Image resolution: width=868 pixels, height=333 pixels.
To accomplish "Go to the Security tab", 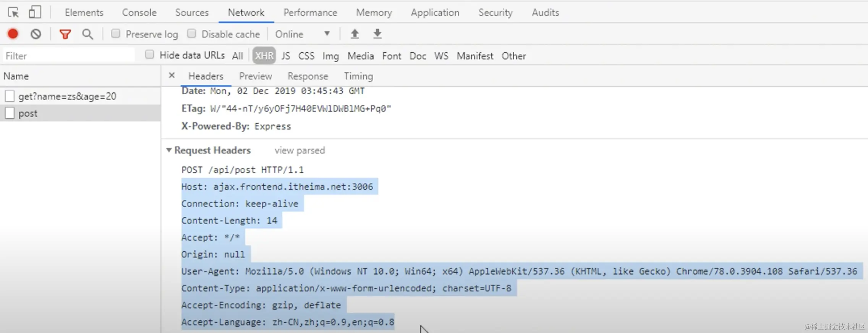I will pos(496,13).
